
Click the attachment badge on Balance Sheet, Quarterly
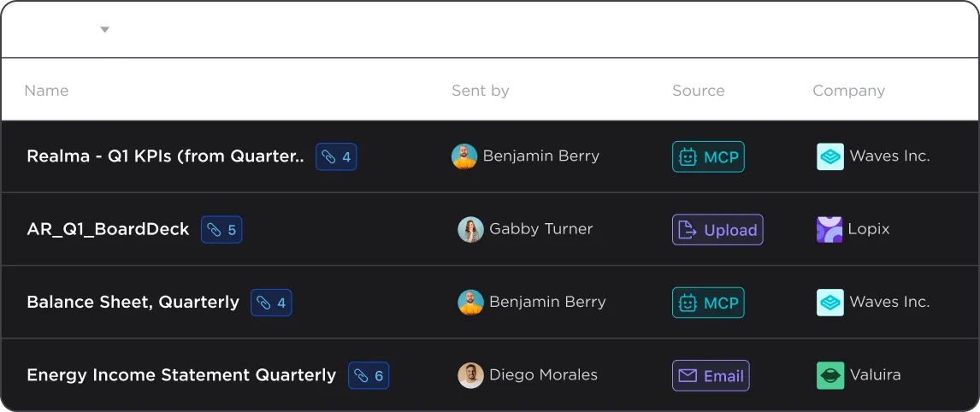coord(271,303)
